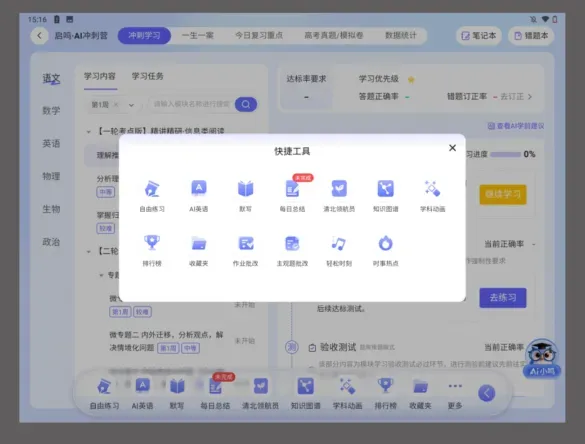Collapse the bottom toolbar with round arrow
This screenshot has height=444, width=585.
pos(487,393)
